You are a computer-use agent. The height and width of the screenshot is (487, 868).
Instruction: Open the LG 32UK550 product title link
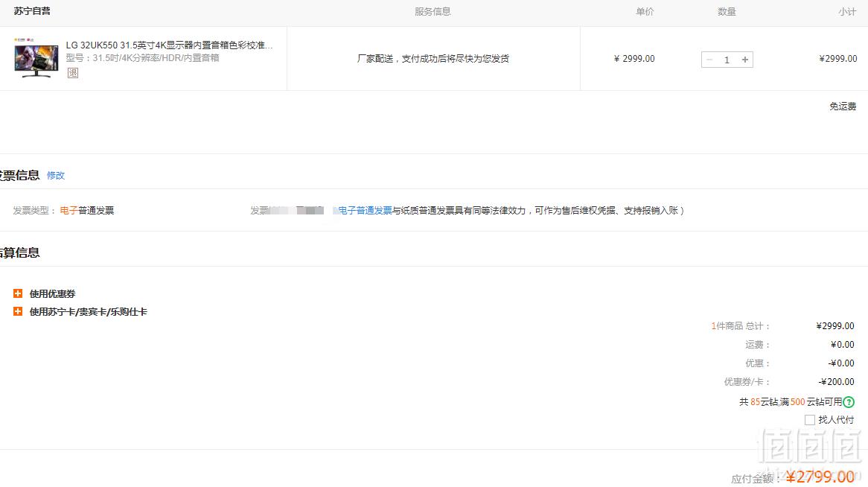170,45
